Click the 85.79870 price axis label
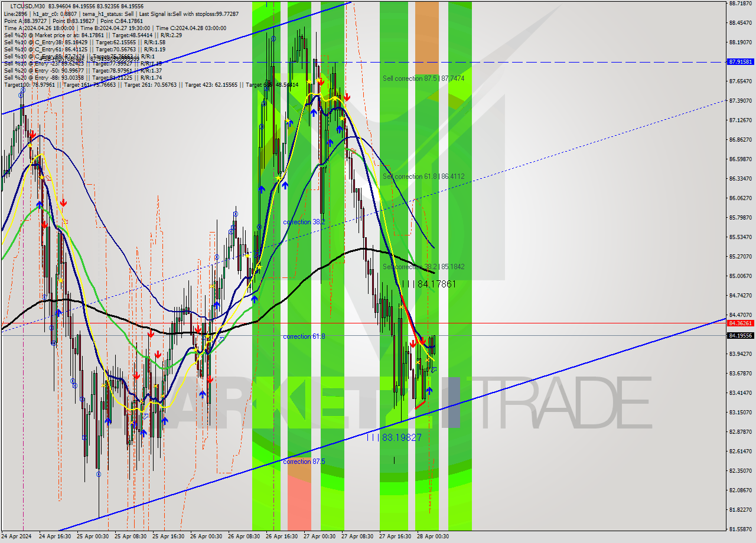Image resolution: width=756 pixels, height=543 pixels. tap(740, 217)
